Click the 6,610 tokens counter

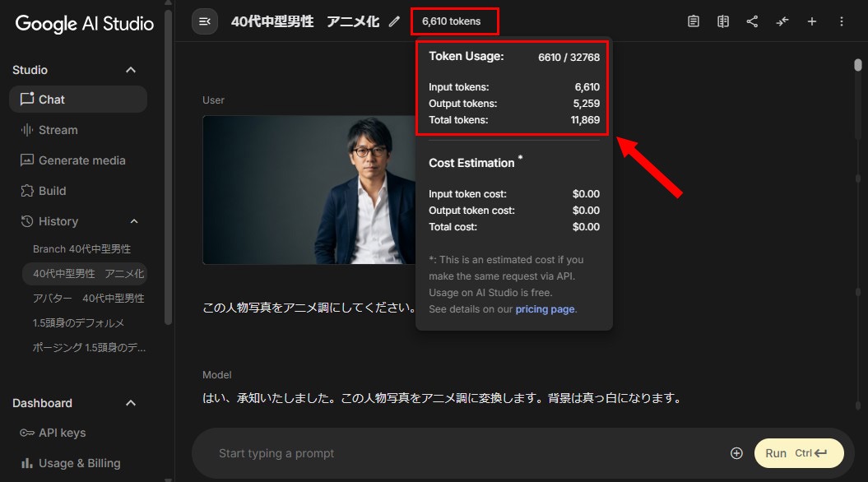452,21
